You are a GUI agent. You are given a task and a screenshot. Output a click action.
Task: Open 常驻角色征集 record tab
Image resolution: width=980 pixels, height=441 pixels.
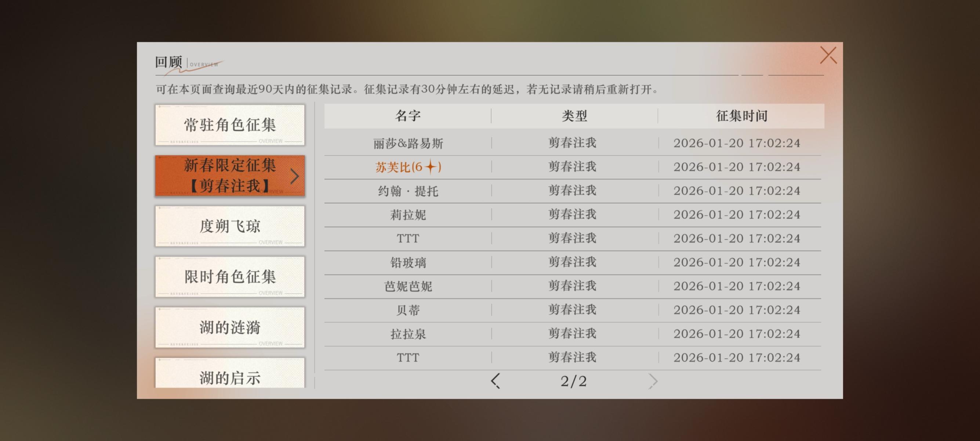coord(230,125)
